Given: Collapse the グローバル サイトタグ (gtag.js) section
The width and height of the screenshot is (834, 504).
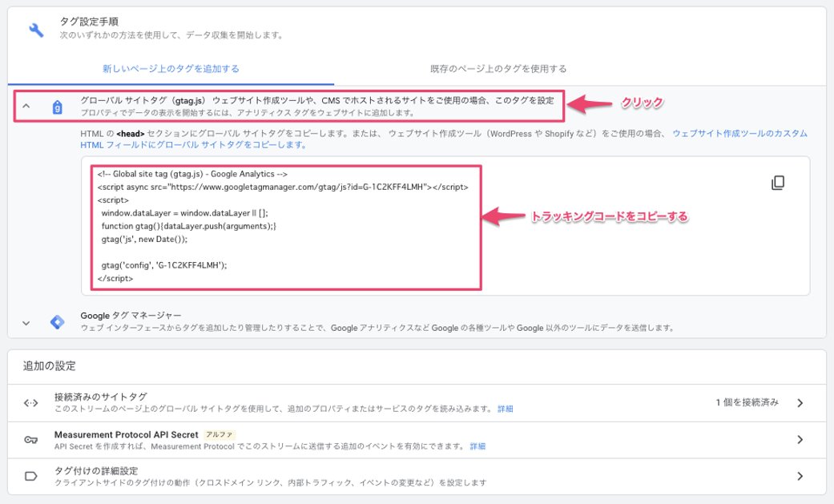Looking at the screenshot, I should tap(26, 107).
